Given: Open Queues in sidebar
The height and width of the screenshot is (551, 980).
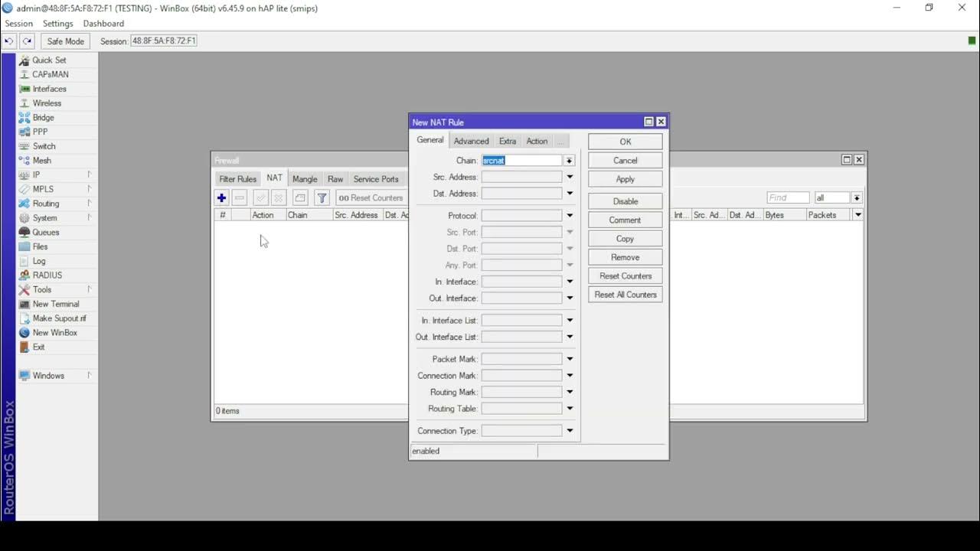Looking at the screenshot, I should 45,232.
